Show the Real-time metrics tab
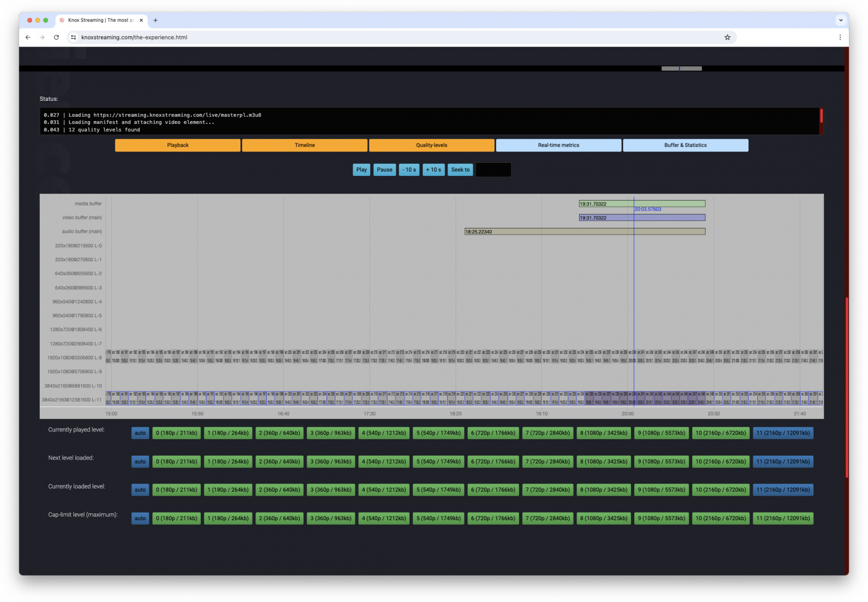868x602 pixels. pyautogui.click(x=558, y=145)
